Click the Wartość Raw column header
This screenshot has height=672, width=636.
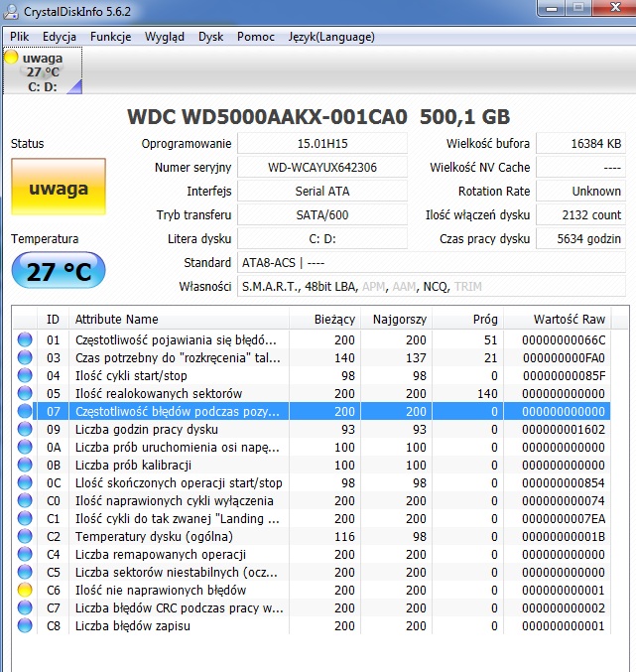pyautogui.click(x=558, y=320)
